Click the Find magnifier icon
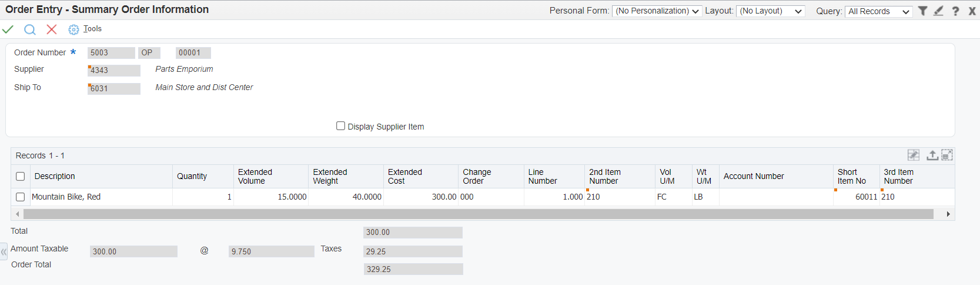The width and height of the screenshot is (980, 285). (x=30, y=29)
